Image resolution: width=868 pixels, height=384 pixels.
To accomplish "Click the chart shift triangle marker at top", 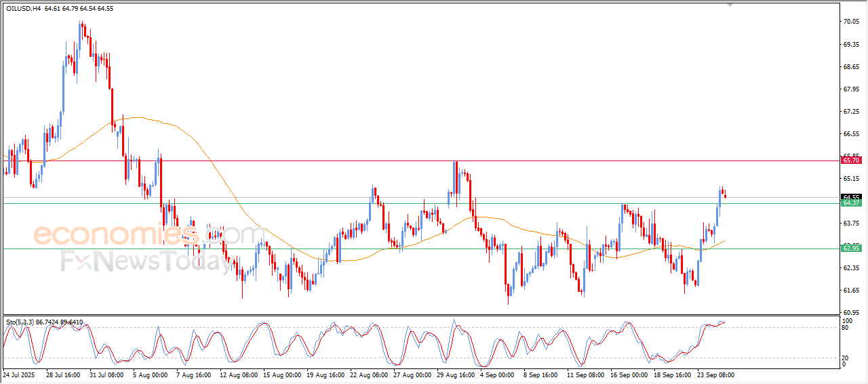I will (730, 3).
